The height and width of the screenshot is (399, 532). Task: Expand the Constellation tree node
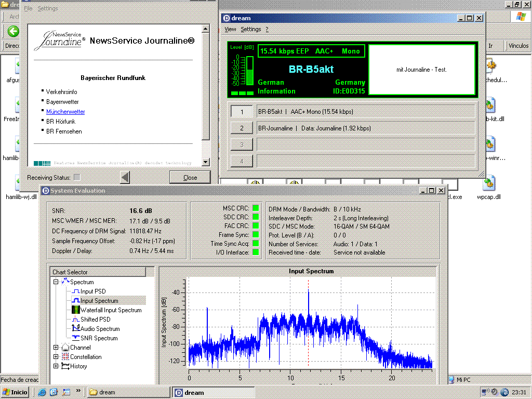(x=56, y=356)
